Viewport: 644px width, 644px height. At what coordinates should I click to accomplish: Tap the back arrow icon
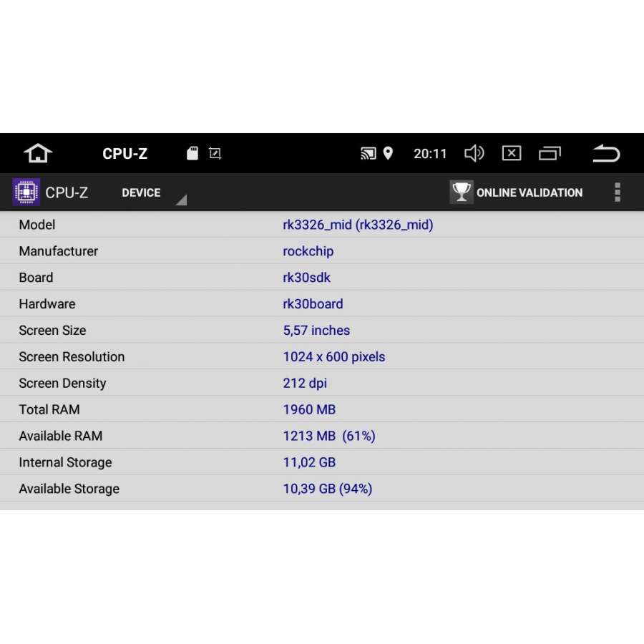coord(606,153)
